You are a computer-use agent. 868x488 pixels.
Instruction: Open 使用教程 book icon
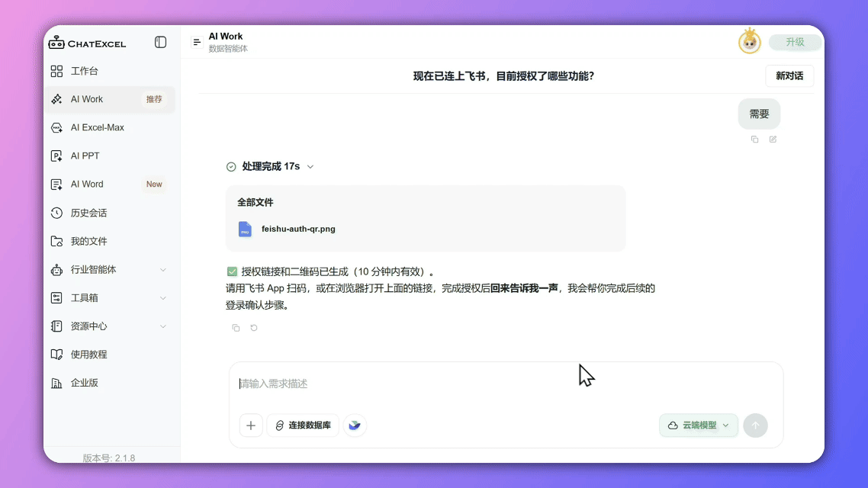[x=56, y=354]
